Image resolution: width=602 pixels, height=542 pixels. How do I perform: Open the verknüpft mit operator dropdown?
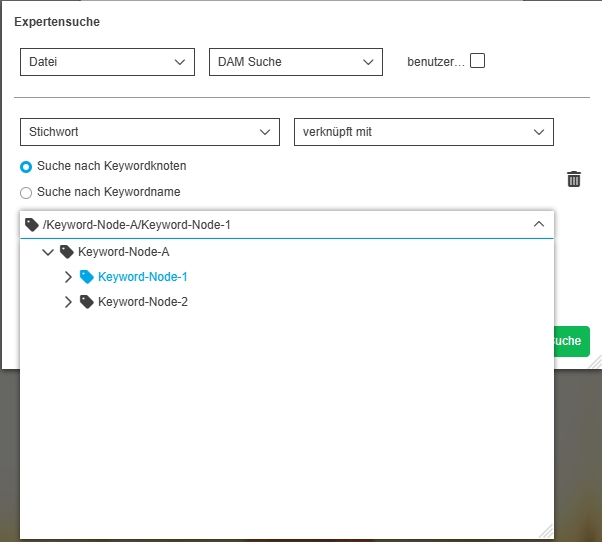tap(423, 132)
